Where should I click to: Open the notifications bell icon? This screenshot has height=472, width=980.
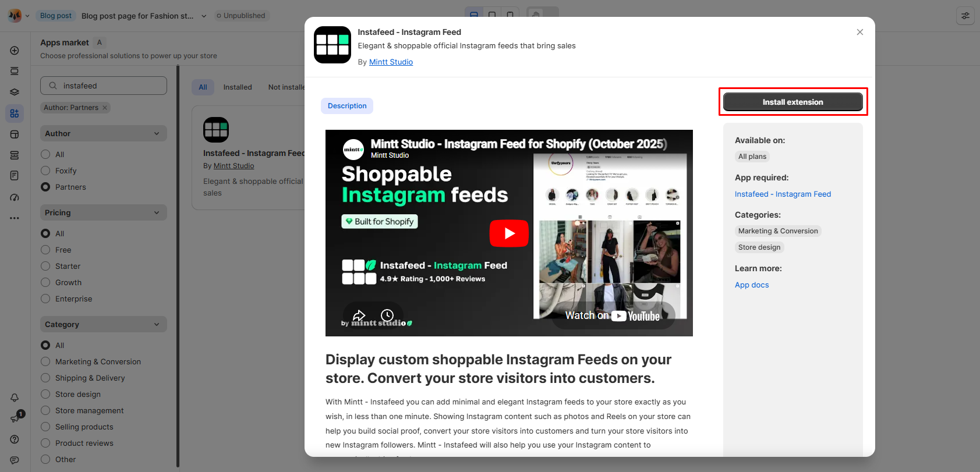pyautogui.click(x=15, y=398)
